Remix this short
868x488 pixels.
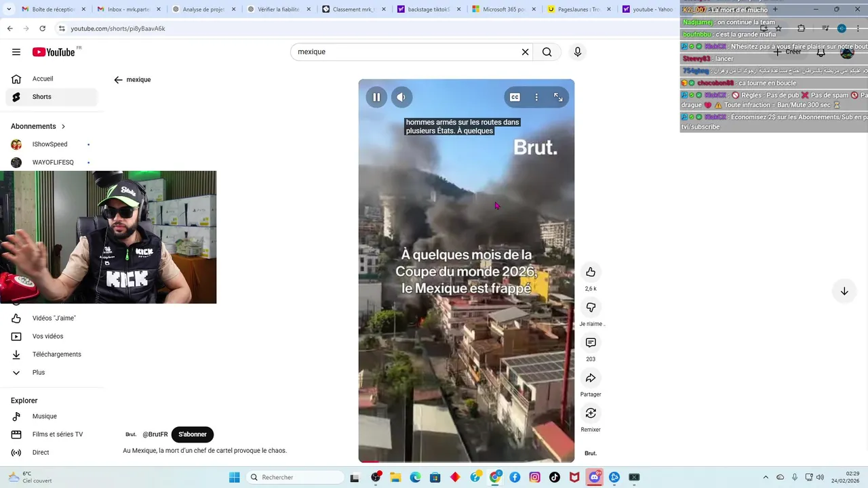pos(591,413)
